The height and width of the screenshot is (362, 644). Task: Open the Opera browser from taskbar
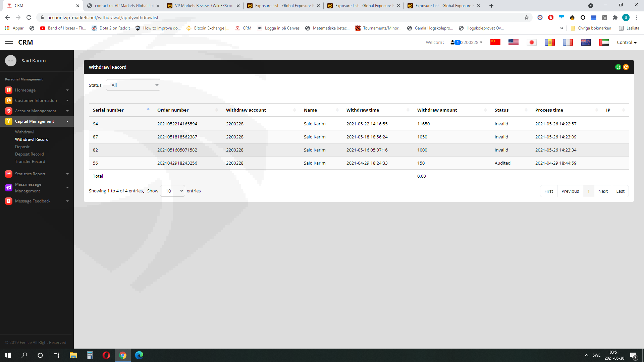click(x=106, y=355)
